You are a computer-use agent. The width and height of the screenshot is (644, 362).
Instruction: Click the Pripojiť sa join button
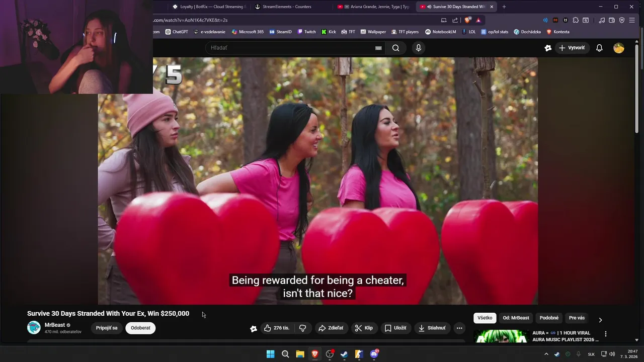107,328
